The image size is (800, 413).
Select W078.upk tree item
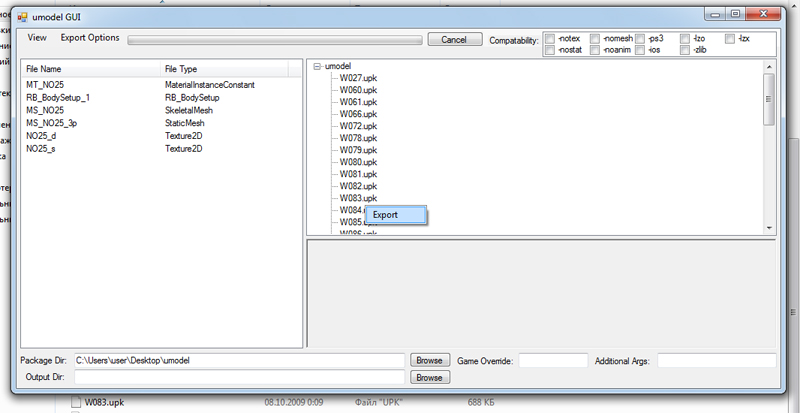(358, 138)
